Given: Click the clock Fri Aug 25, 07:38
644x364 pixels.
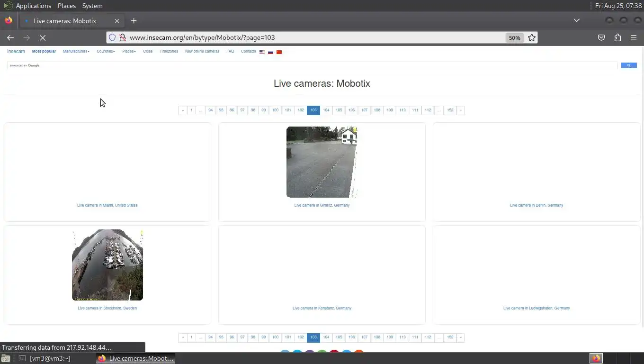Looking at the screenshot, I should (618, 6).
